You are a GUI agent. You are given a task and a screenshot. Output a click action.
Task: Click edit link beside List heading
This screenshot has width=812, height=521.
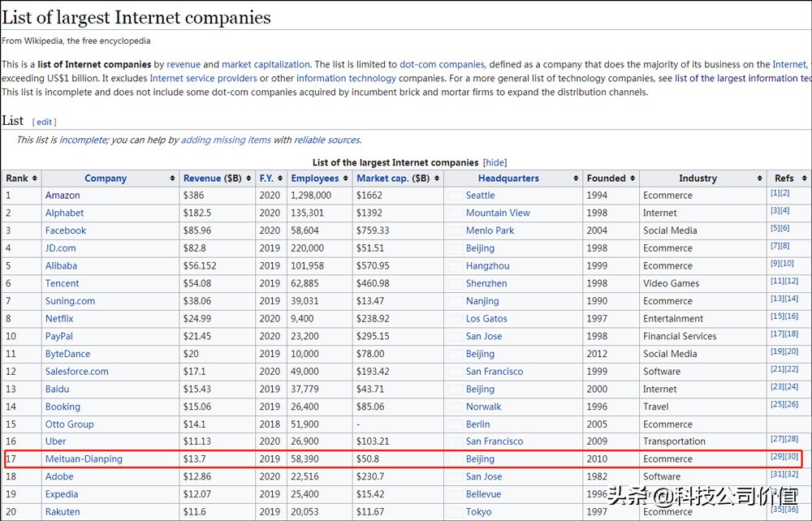coord(44,122)
